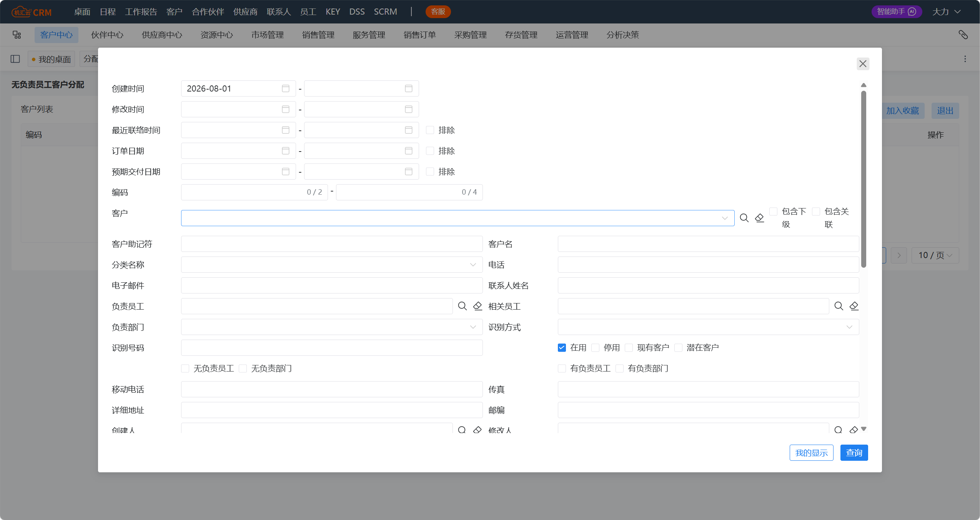Open calendar for 订单日期 start date
Image resolution: width=980 pixels, height=520 pixels.
tap(285, 151)
